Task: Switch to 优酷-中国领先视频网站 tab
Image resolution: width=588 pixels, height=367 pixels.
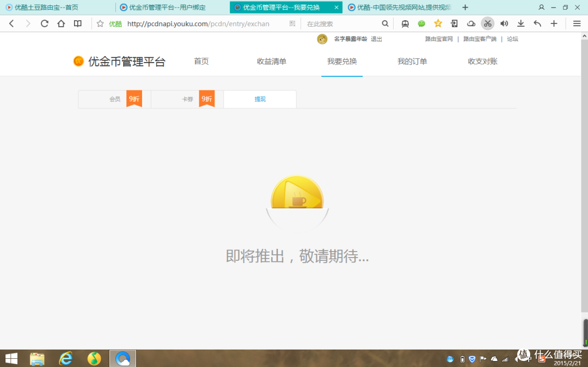Action: coord(400,8)
